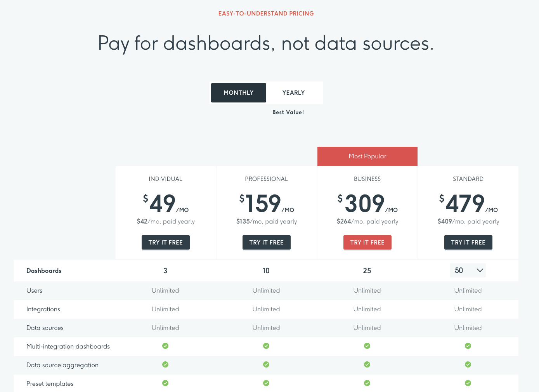Screen dimensions: 539x392
Task: Select the MONTHLY billing tab
Action: pos(238,93)
